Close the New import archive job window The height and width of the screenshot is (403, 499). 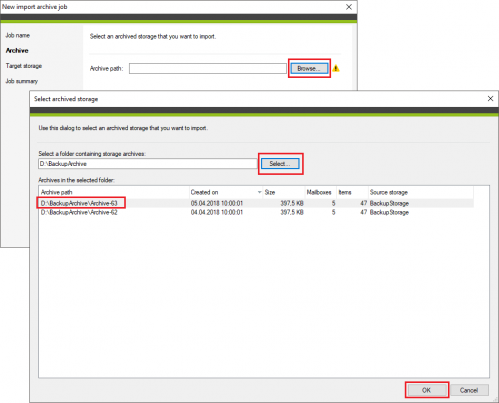click(349, 7)
